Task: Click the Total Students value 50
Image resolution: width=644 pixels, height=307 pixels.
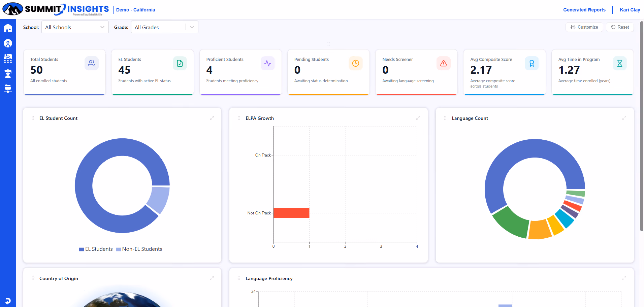Action: [37, 70]
